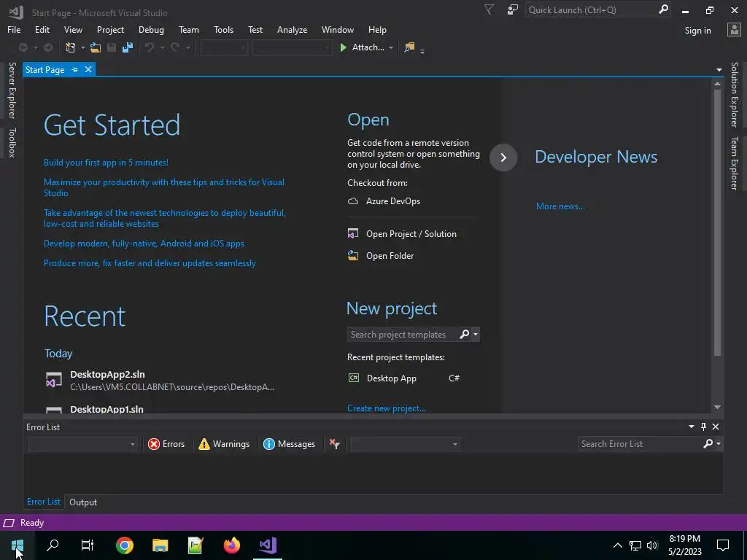747x560 pixels.
Task: Switch to the Output tab
Action: [x=83, y=502]
